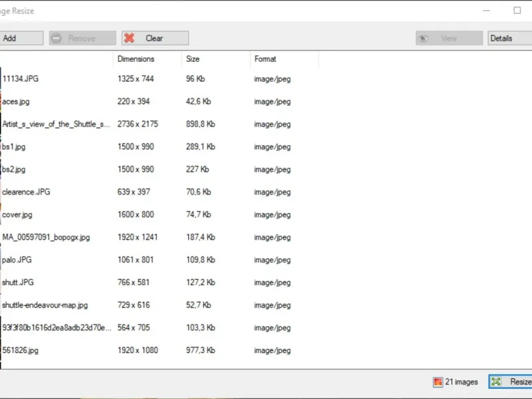
Task: Select the file cover.jpg
Action: point(17,215)
